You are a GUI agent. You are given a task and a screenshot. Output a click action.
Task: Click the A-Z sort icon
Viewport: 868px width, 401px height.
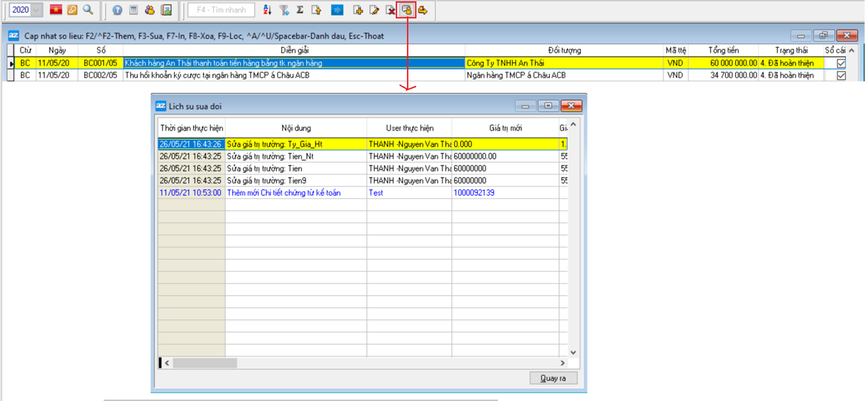267,10
